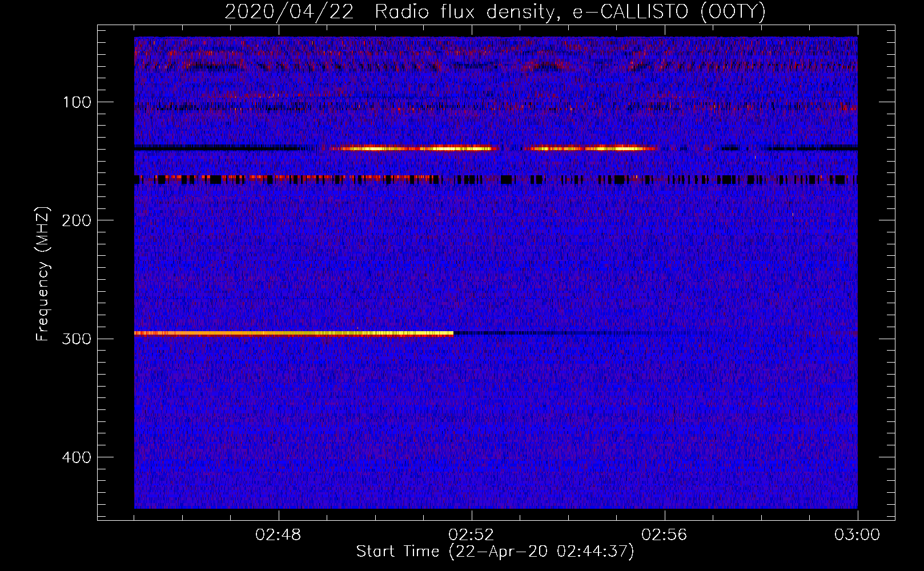Click the 02:52 time tick label

(472, 535)
